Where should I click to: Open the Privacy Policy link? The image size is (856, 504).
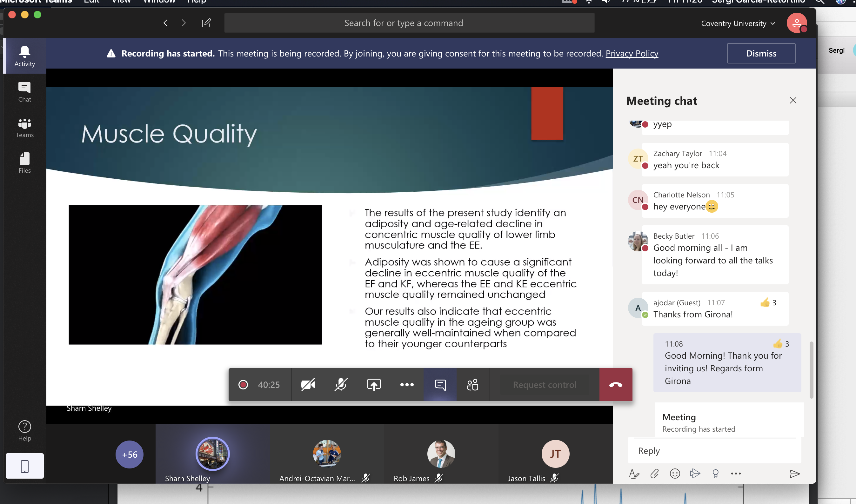(632, 53)
